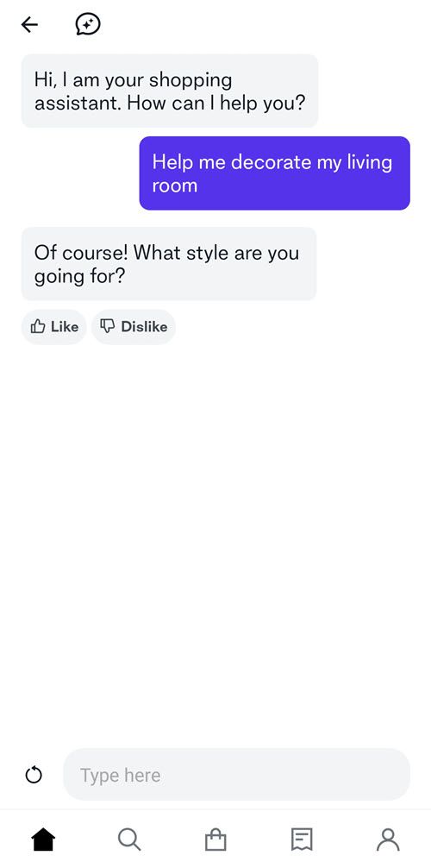Reset the conversation with the refresh icon
431x868 pixels.
tap(34, 775)
